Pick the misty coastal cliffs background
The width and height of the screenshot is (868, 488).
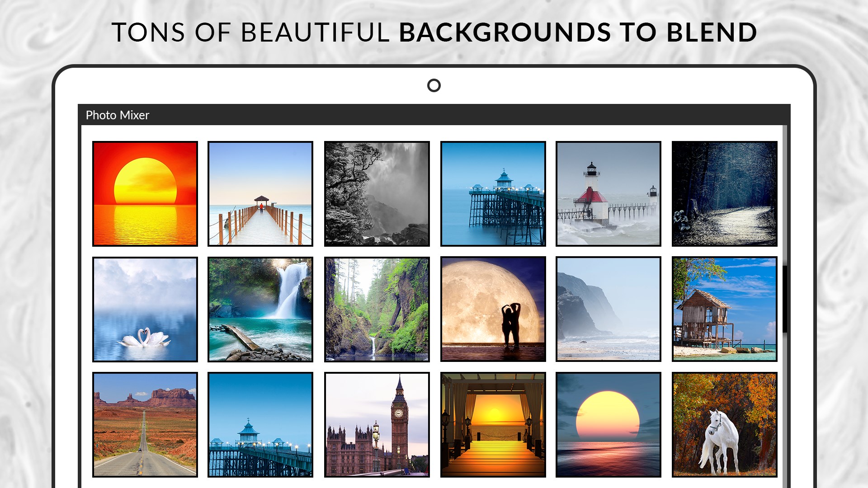coord(609,310)
